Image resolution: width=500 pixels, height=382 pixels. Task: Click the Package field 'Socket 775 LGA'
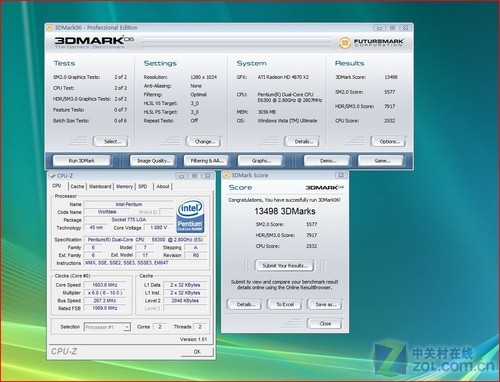(129, 220)
